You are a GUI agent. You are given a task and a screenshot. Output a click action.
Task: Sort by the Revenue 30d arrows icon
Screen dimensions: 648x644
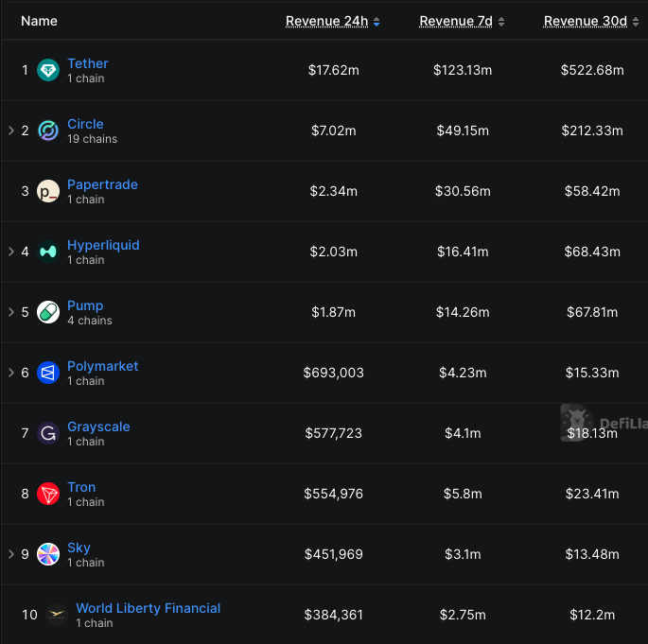pyautogui.click(x=636, y=22)
